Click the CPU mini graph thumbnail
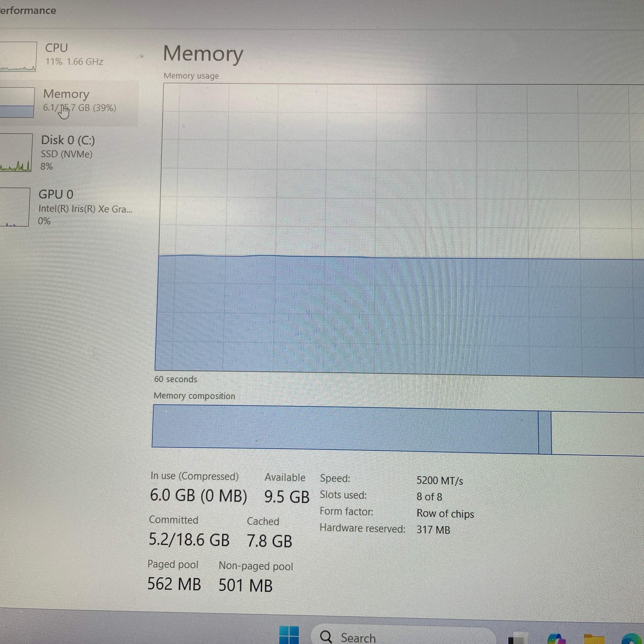 [18, 56]
